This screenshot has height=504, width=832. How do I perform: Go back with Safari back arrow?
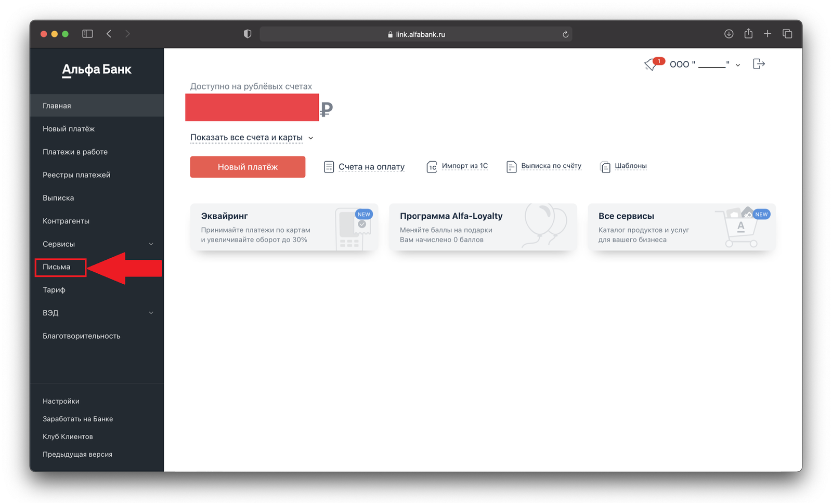point(109,34)
